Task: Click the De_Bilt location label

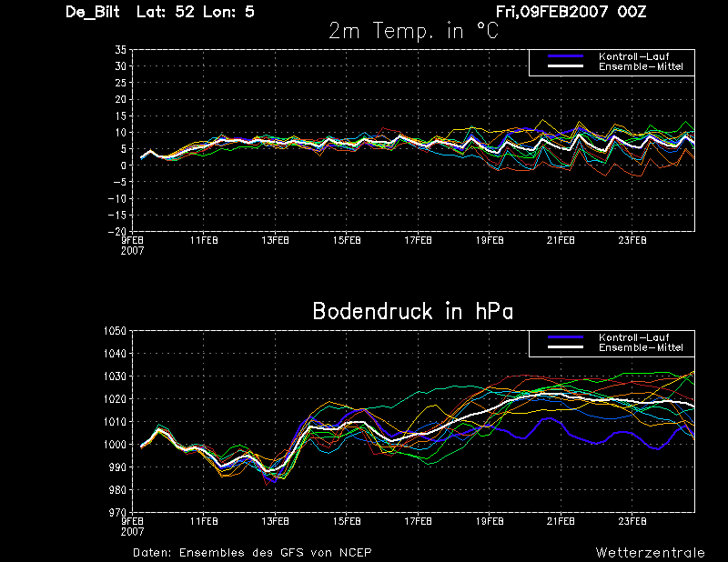Action: (x=93, y=12)
